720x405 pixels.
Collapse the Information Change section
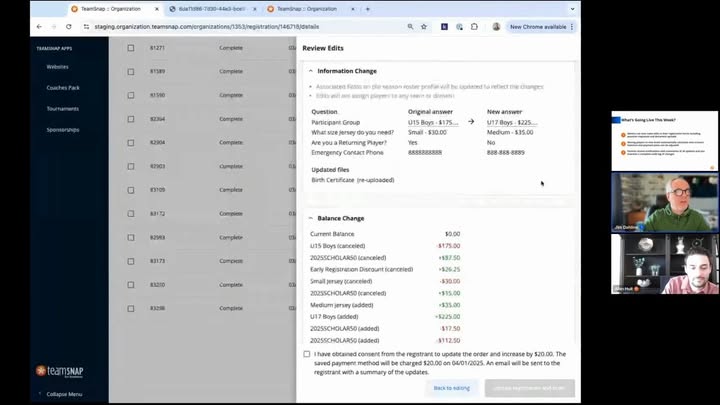310,71
